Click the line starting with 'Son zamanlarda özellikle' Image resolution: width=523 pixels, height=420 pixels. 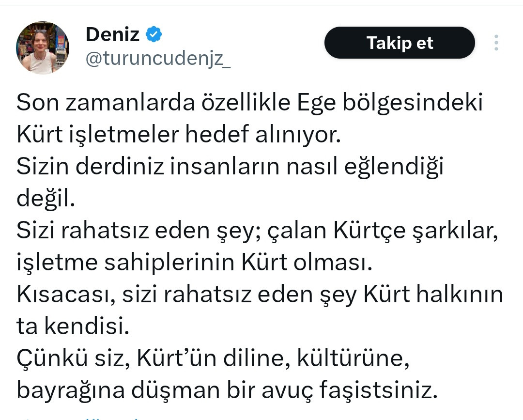click(250, 102)
